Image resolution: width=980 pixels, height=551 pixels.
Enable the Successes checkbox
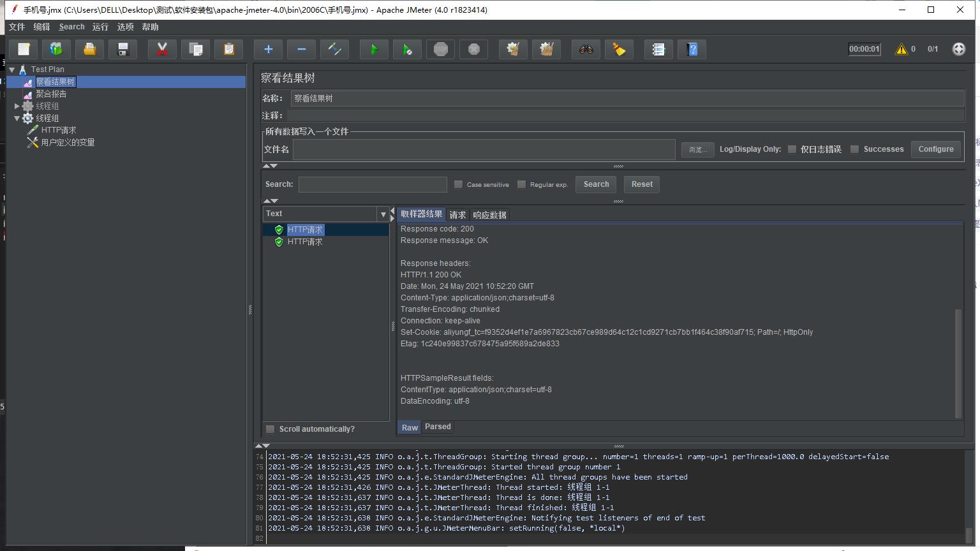pos(854,149)
